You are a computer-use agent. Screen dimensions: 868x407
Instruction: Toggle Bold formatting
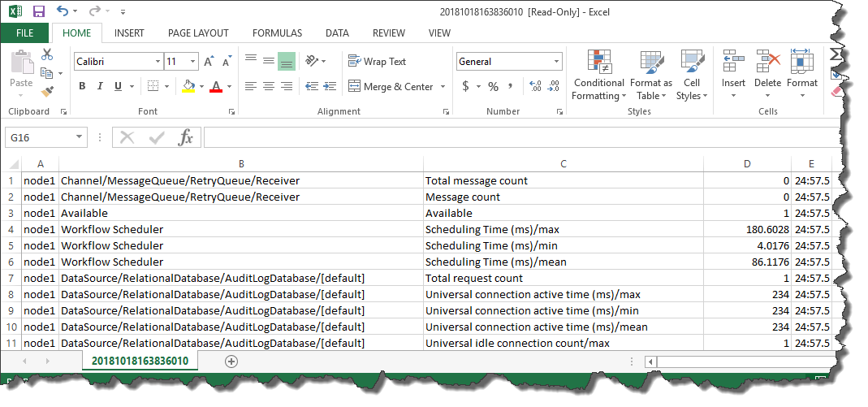click(x=82, y=86)
